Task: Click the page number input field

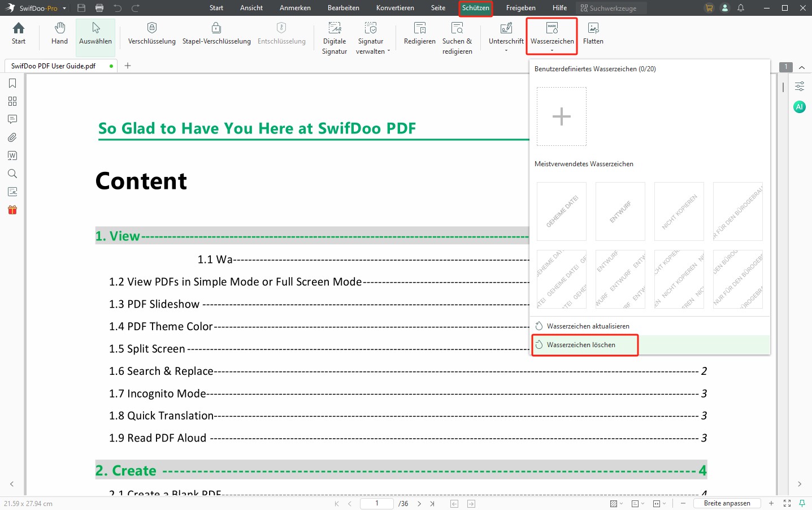Action: point(377,503)
